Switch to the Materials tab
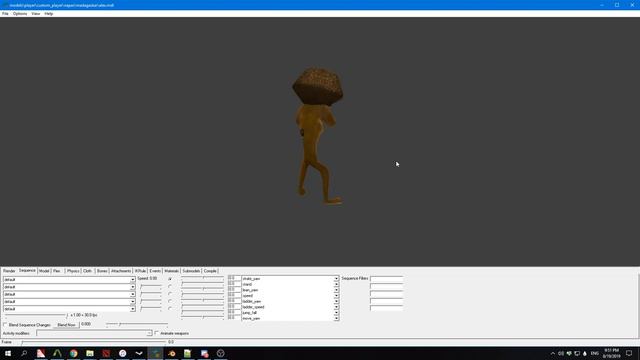Viewport: 640px width, 360px height. [x=171, y=271]
